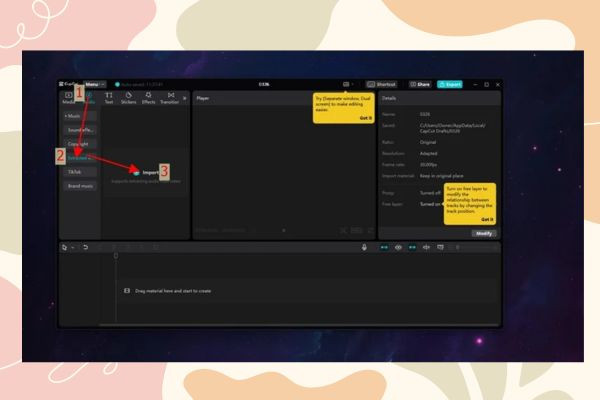Toggle main track magnet icon
Screen dimensions: 600x400
click(x=384, y=248)
